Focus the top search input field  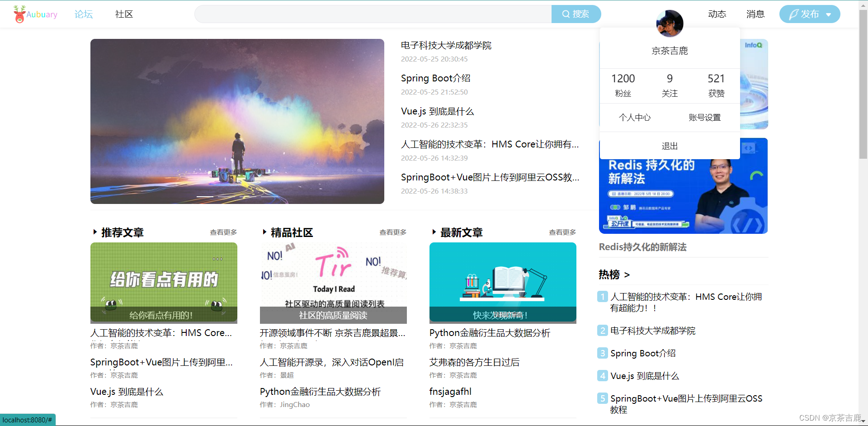(373, 14)
